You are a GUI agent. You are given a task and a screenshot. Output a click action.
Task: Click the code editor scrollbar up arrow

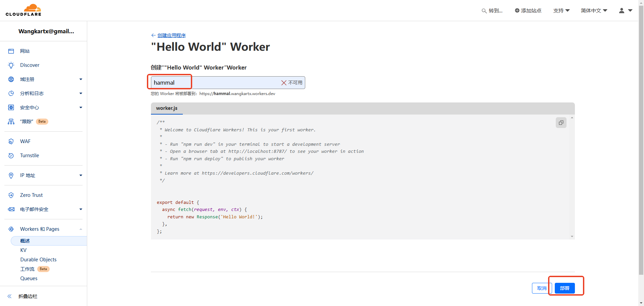point(572,118)
